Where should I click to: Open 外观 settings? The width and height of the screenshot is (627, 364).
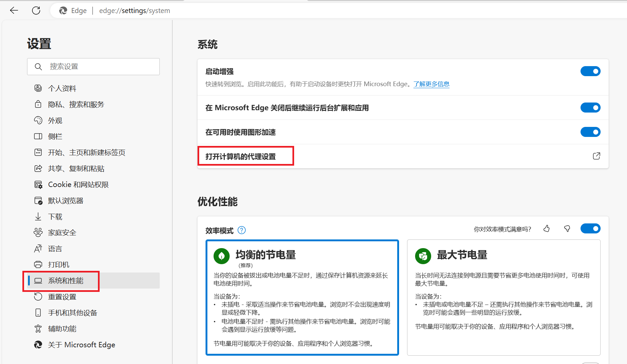pyautogui.click(x=94, y=120)
